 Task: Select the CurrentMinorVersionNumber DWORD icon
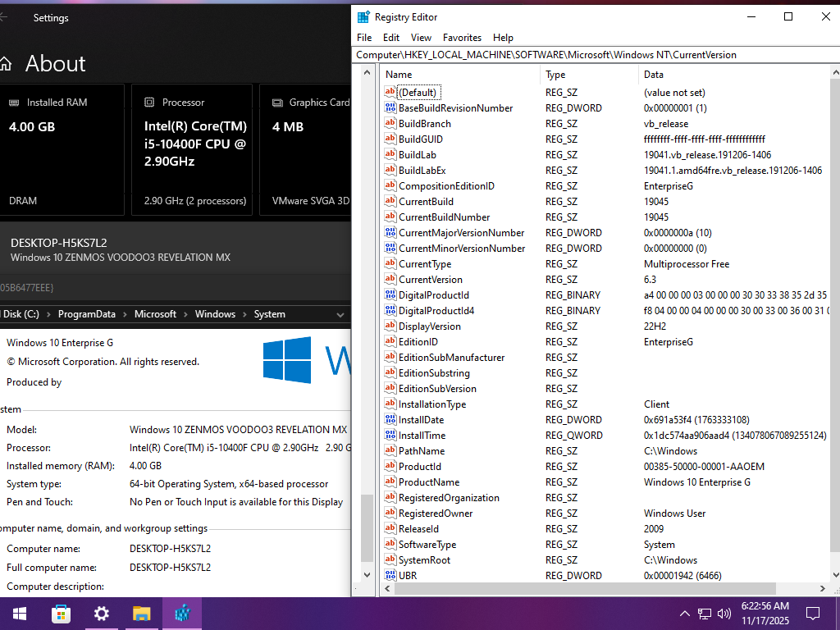390,248
